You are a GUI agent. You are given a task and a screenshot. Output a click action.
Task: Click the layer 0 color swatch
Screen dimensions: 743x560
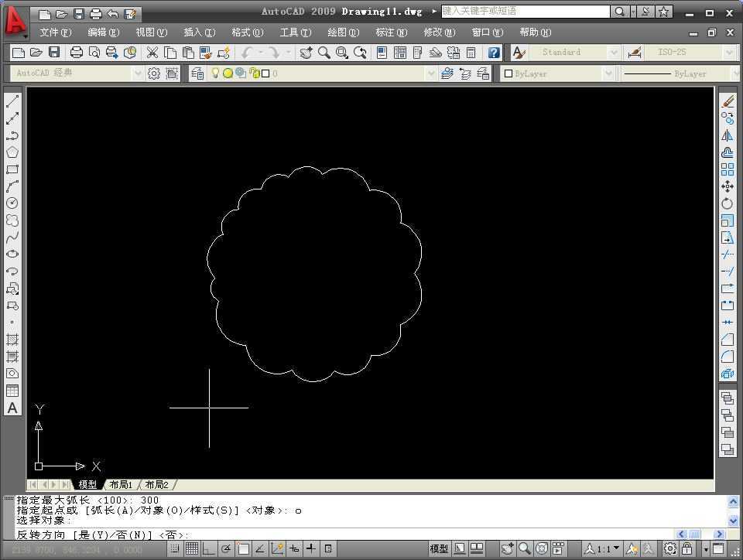265,73
